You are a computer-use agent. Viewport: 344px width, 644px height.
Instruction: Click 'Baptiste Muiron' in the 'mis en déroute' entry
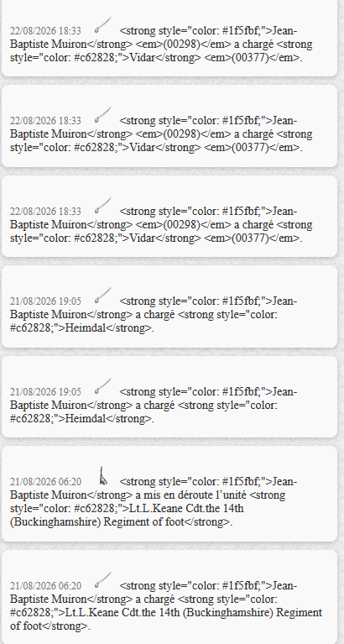(x=48, y=495)
